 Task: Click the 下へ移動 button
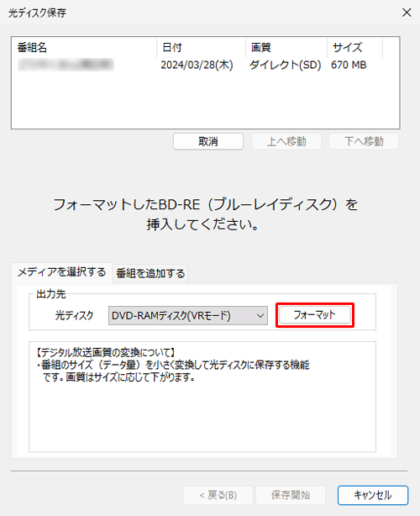click(x=364, y=141)
